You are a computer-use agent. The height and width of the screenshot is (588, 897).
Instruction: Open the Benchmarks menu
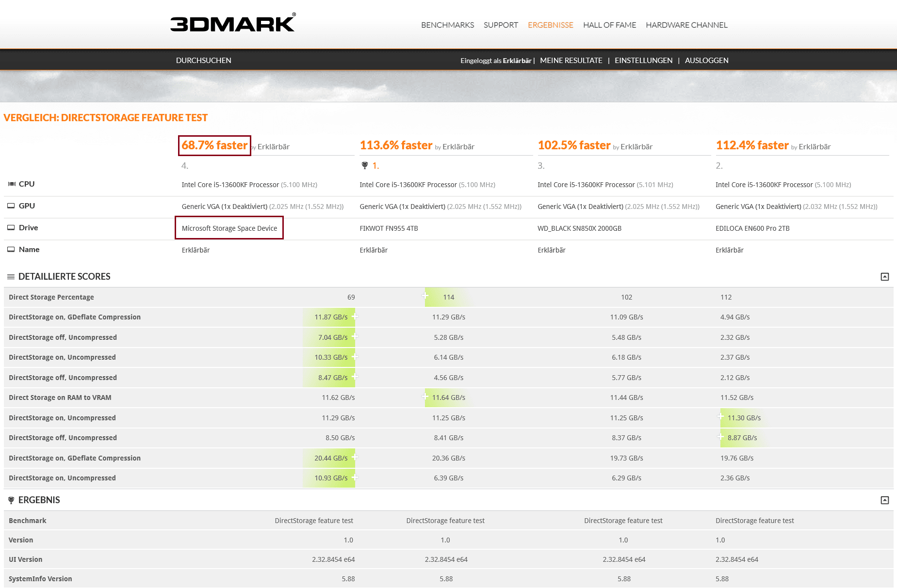click(447, 25)
